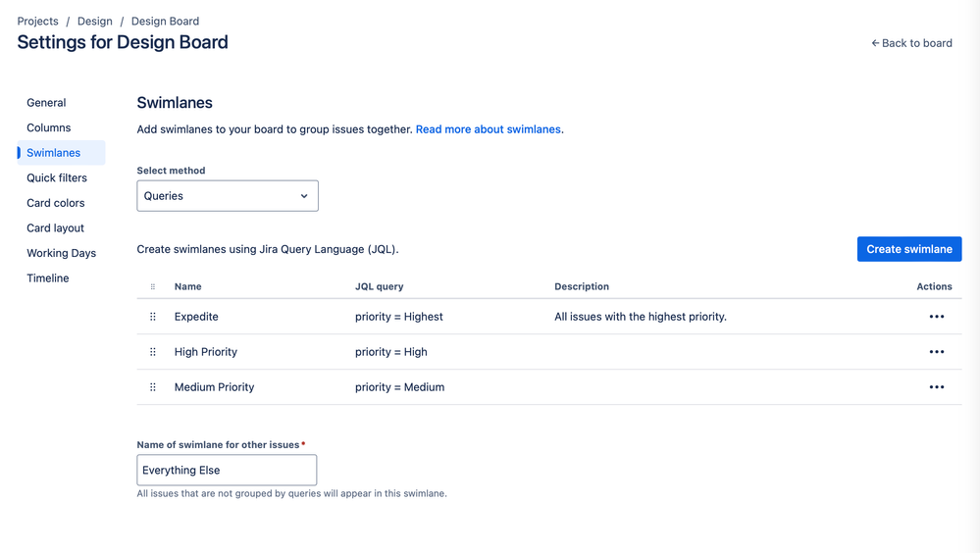The width and height of the screenshot is (980, 553).
Task: Click drag handle for Medium Priority swimlane
Action: click(153, 387)
